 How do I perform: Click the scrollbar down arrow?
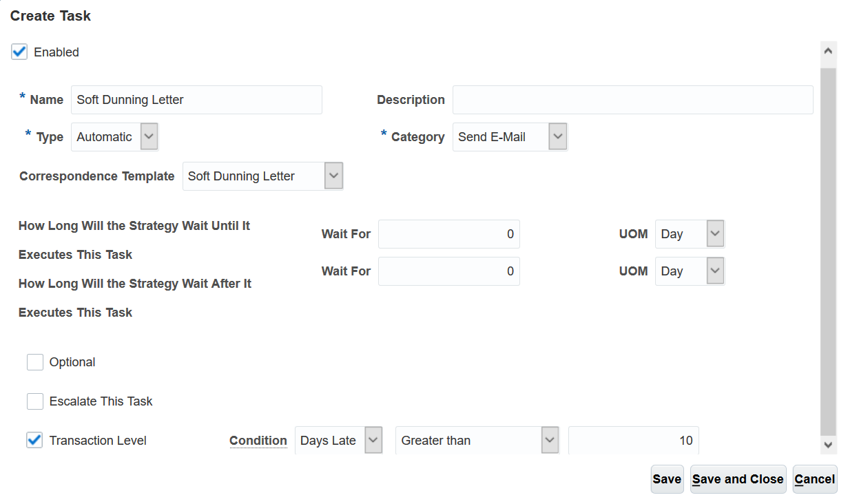click(x=829, y=445)
